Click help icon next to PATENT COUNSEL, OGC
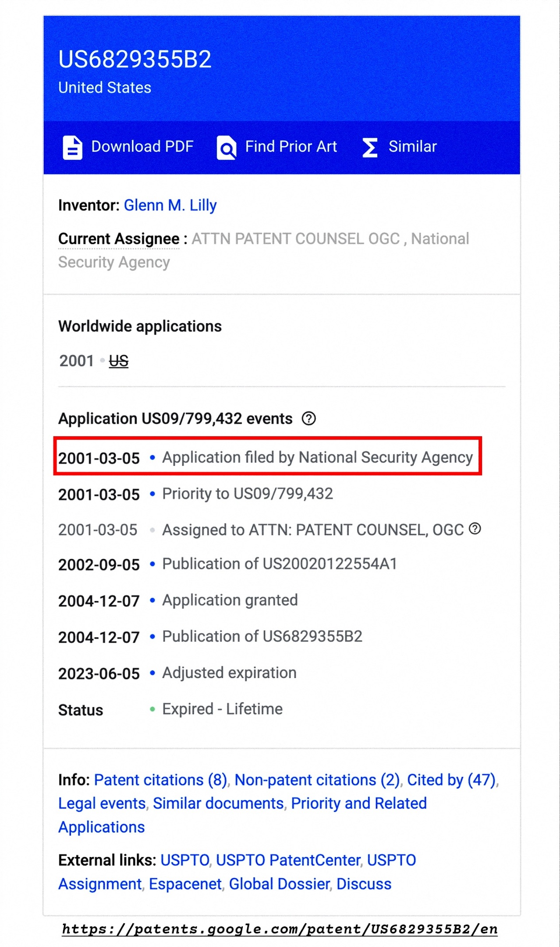 tap(475, 529)
